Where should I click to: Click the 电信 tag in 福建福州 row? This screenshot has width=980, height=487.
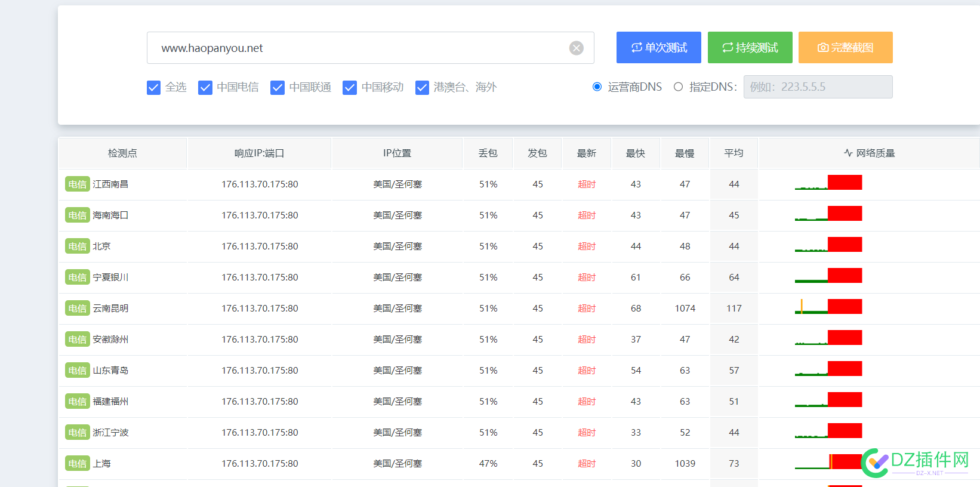pos(77,402)
